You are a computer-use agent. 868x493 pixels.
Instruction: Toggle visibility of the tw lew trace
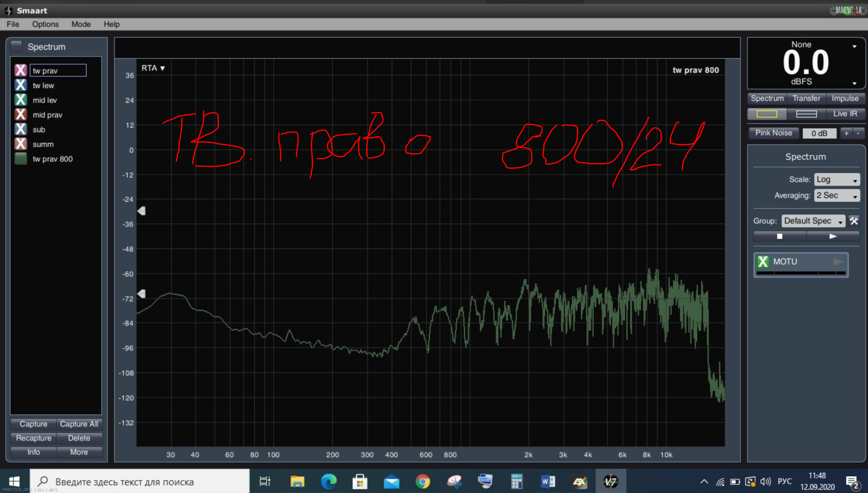pyautogui.click(x=20, y=85)
